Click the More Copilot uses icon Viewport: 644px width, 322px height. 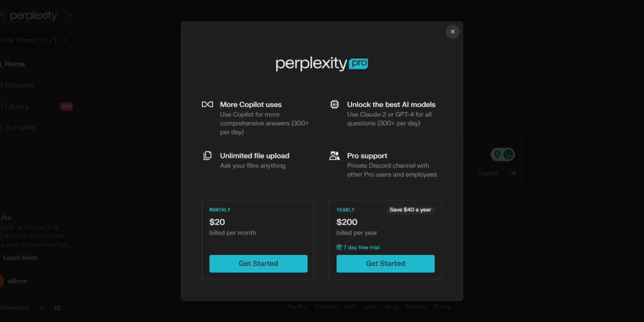pyautogui.click(x=208, y=104)
